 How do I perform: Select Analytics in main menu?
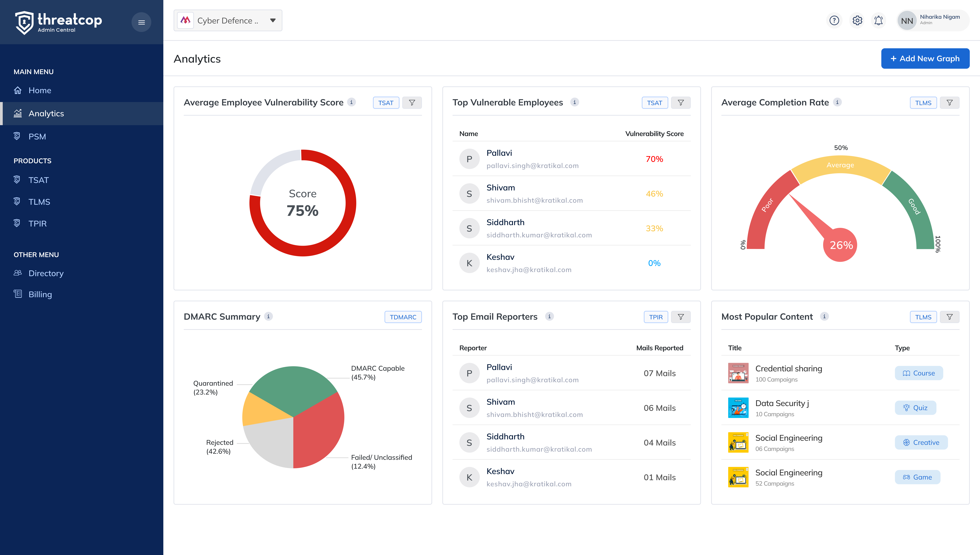(x=82, y=113)
